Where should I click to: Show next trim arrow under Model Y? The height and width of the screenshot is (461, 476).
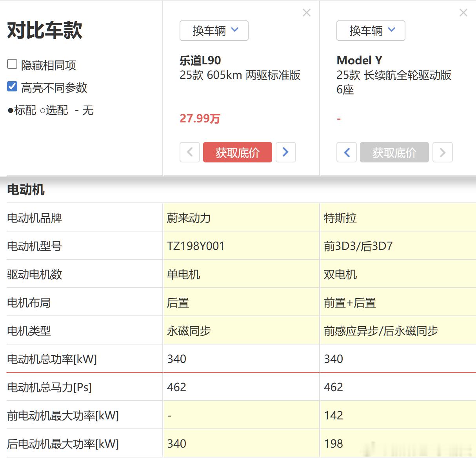coord(443,152)
